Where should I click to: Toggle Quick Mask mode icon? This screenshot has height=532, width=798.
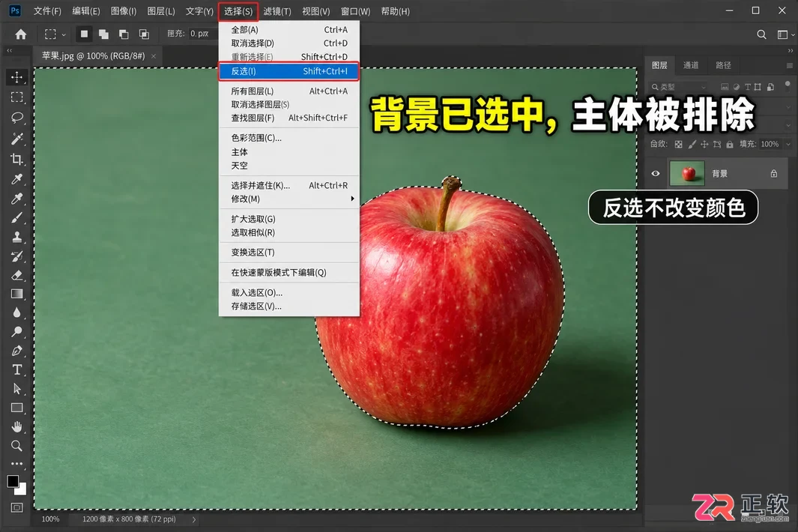tap(16, 507)
